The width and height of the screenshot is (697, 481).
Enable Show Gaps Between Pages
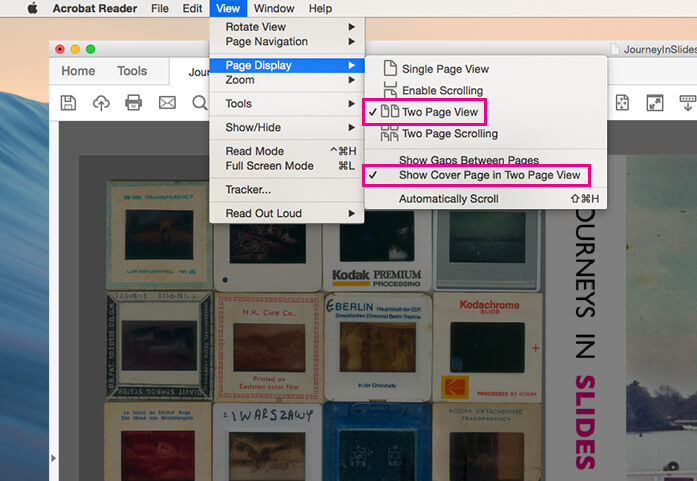coord(468,160)
